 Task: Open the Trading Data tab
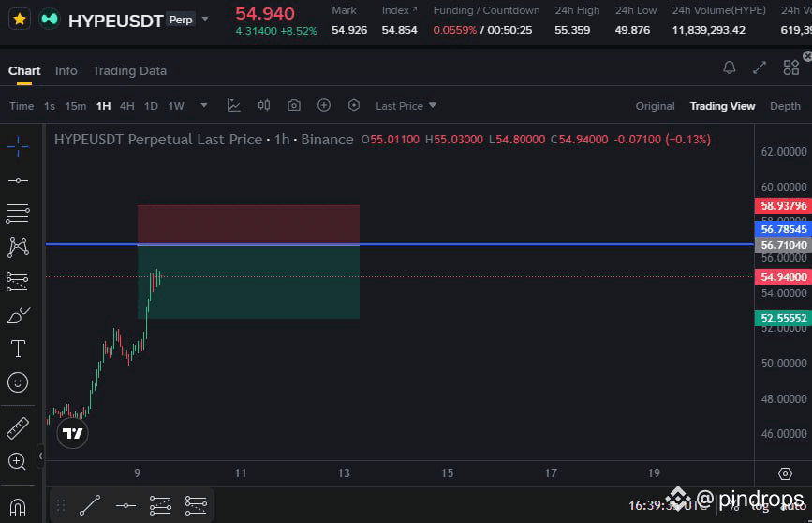coord(129,71)
